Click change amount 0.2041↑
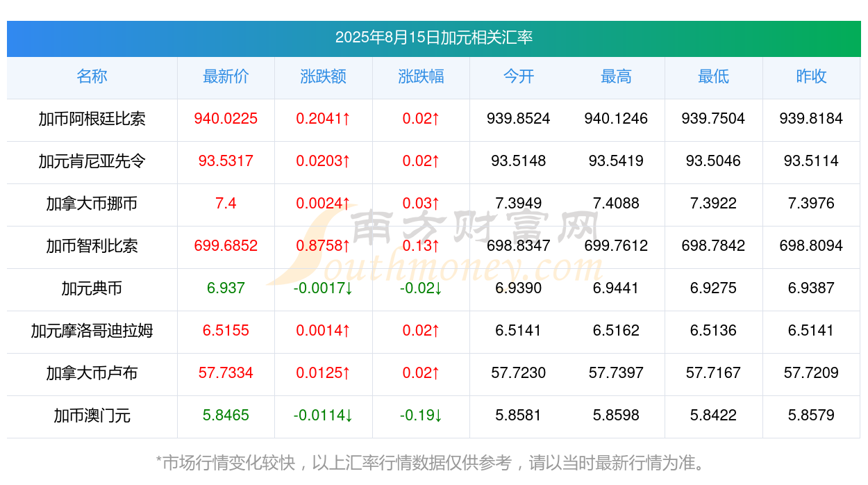This screenshot has width=868, height=485. (324, 119)
